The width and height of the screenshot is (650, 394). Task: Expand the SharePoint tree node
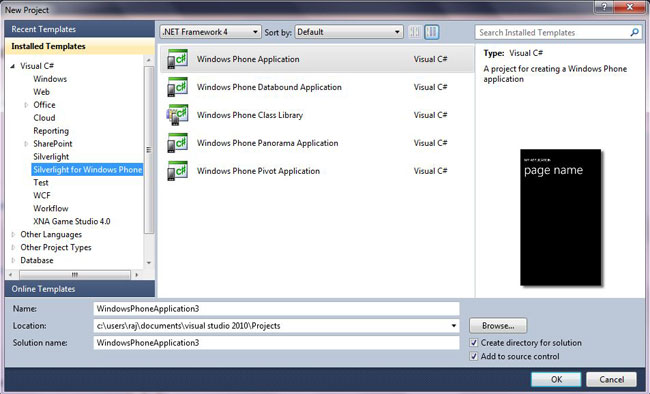[26, 144]
